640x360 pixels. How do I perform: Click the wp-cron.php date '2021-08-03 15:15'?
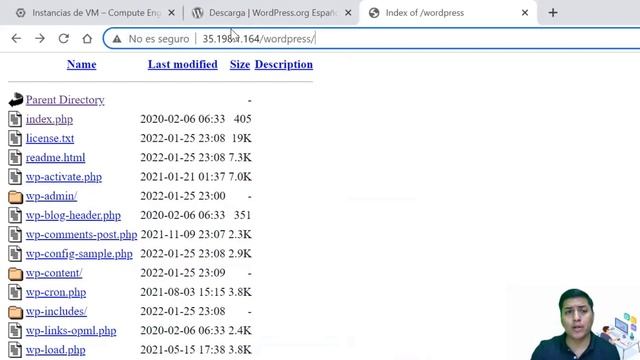(182, 292)
